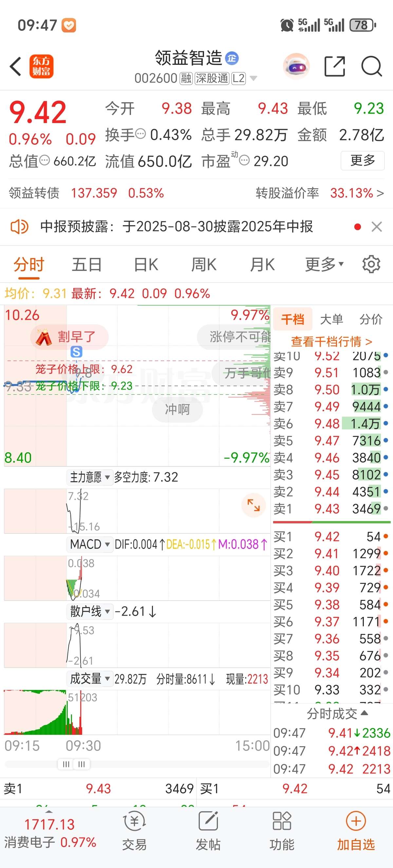
Task: Tap the 换手 info smiley icon
Action: coord(140,134)
